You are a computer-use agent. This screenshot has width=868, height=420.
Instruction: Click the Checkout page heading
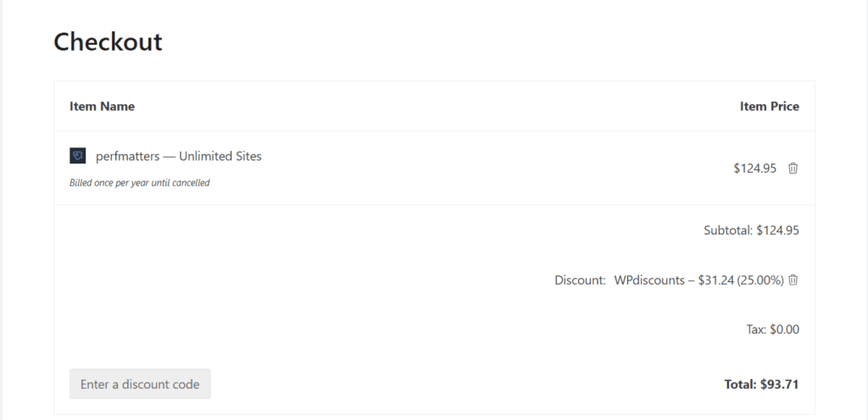click(x=108, y=42)
